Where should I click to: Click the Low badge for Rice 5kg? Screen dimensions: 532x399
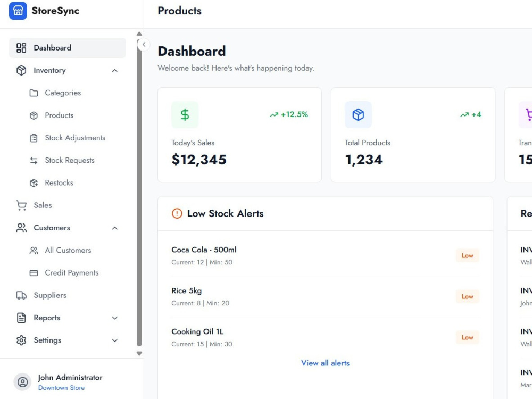click(x=468, y=296)
